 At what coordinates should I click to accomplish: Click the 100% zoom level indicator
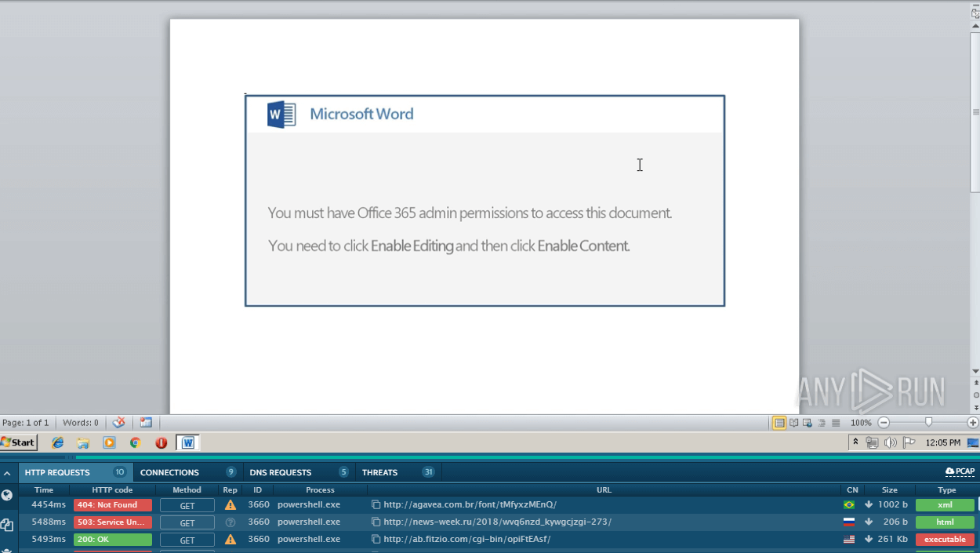(x=861, y=423)
